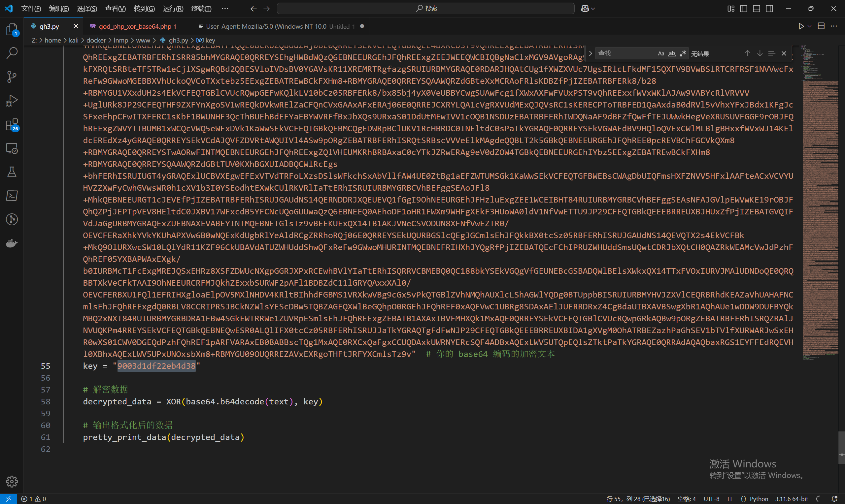Expand the replace field chevron in find widget
The image size is (845, 504).
591,53
